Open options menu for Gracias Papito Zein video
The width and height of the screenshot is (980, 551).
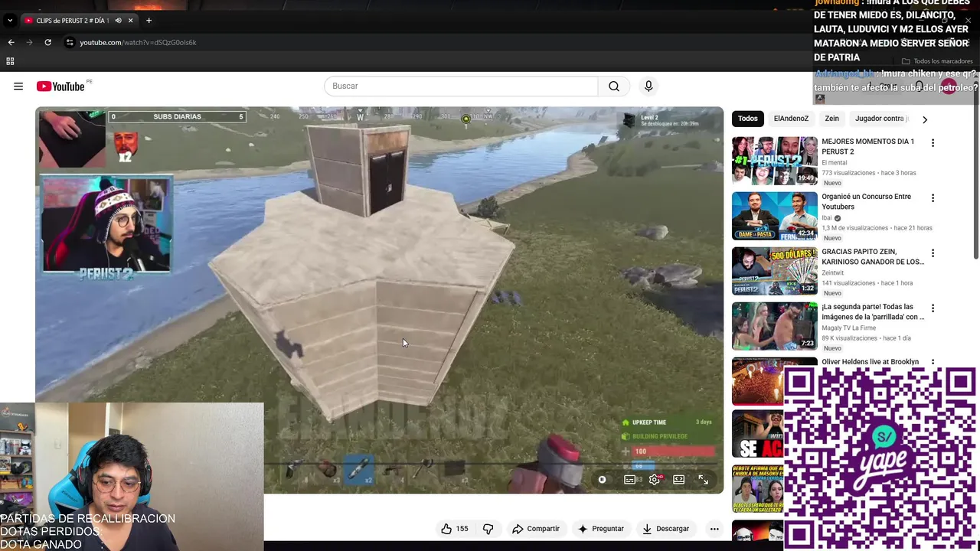(933, 253)
